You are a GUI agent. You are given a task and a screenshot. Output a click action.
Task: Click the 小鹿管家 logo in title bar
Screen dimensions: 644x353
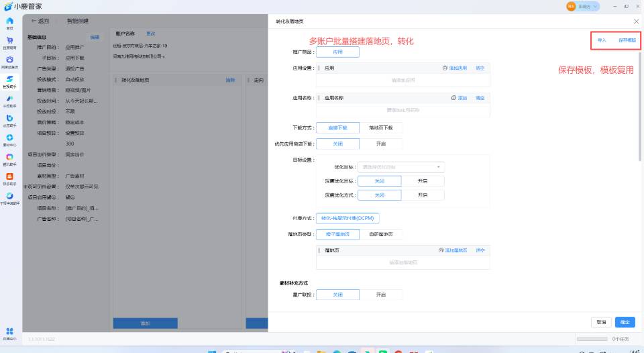coord(23,7)
